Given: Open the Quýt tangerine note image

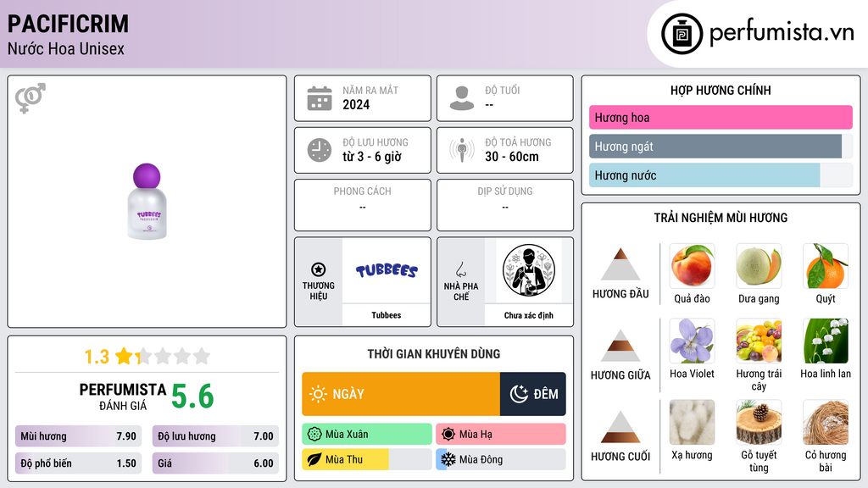Looking at the screenshot, I should (x=826, y=265).
